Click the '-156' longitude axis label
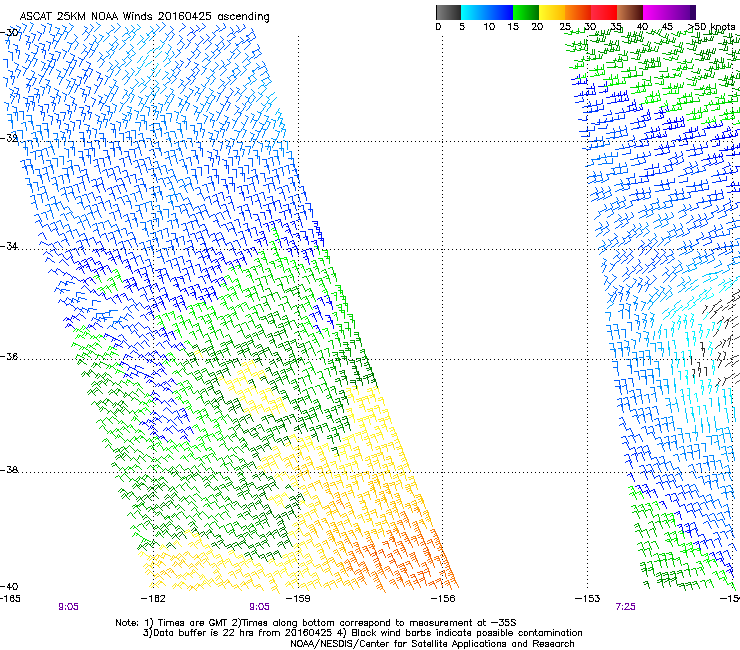Viewport: 740px width, 650px height. click(443, 599)
